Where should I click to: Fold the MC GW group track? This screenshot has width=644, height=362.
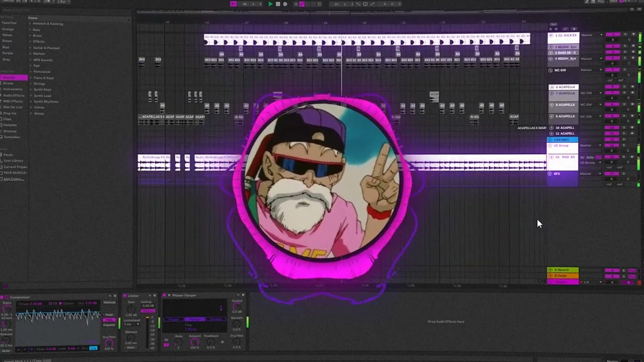(550, 70)
